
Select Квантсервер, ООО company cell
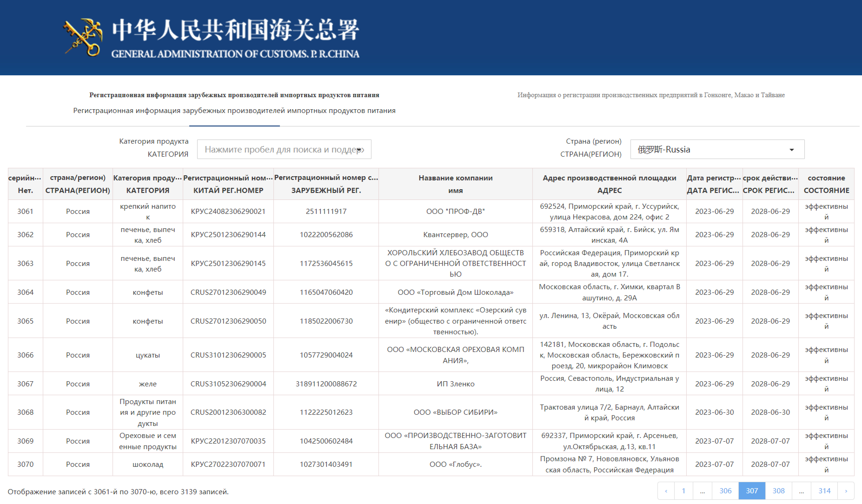pyautogui.click(x=455, y=235)
